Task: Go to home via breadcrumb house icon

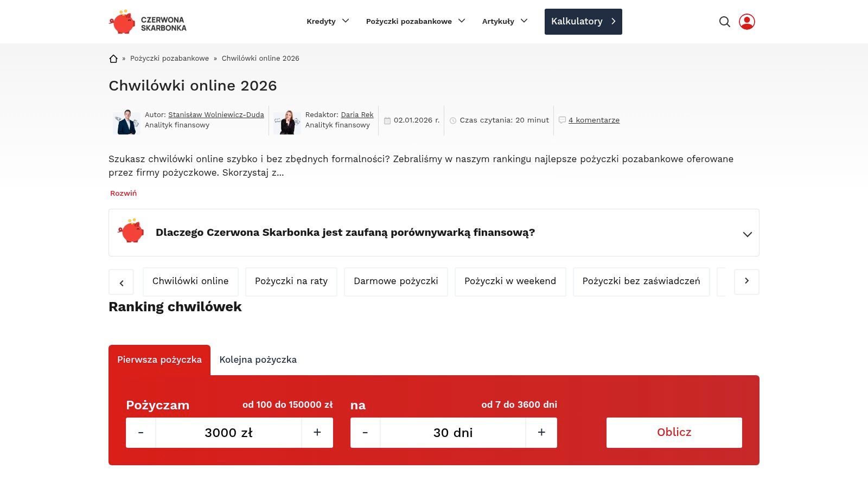Action: tap(113, 59)
